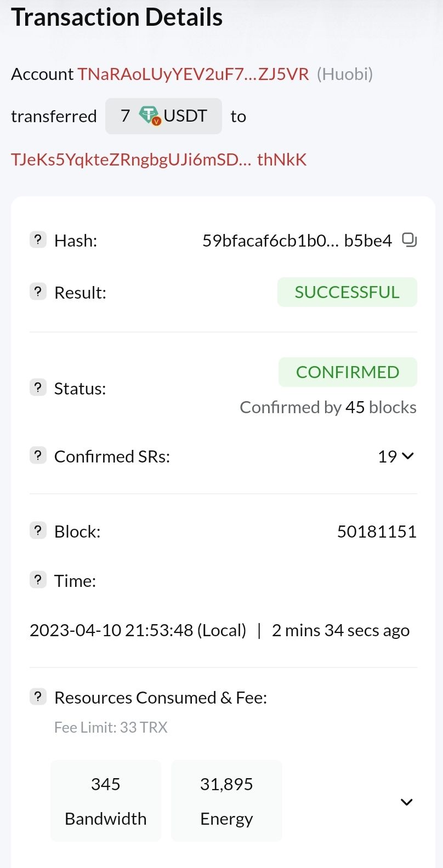The width and height of the screenshot is (443, 868).
Task: Click the help icon beside Hash
Action: coord(38,239)
